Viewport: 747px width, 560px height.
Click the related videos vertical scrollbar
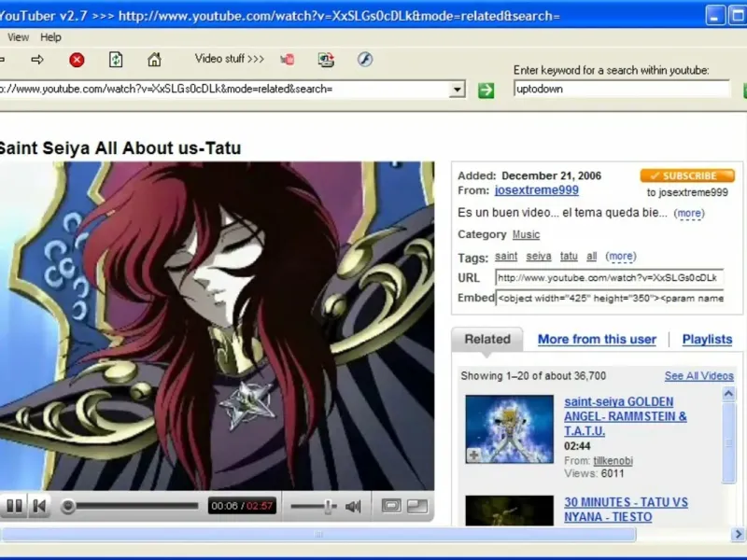pos(728,441)
